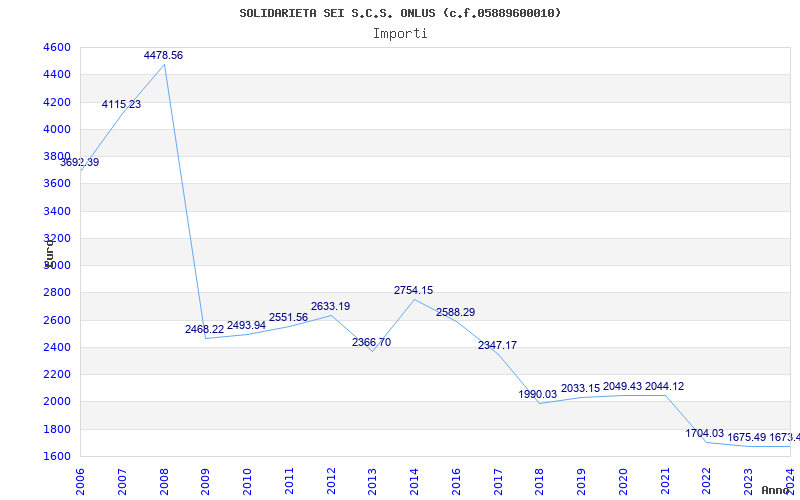Click the x-axis year 2007

pyautogui.click(x=122, y=482)
